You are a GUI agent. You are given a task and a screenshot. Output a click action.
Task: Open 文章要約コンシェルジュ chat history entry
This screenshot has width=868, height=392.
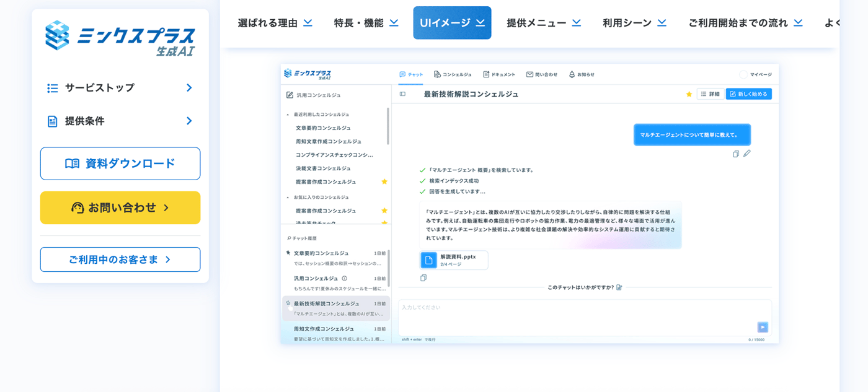coord(335,258)
